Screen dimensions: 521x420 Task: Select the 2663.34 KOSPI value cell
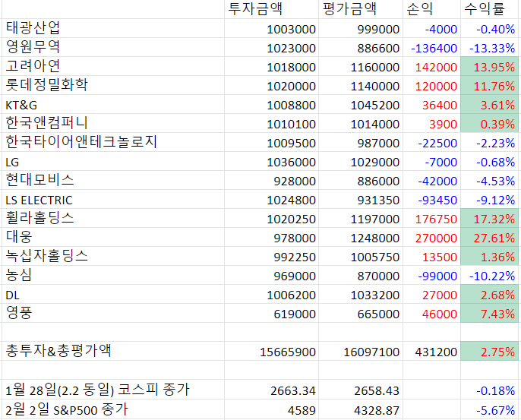(271, 389)
